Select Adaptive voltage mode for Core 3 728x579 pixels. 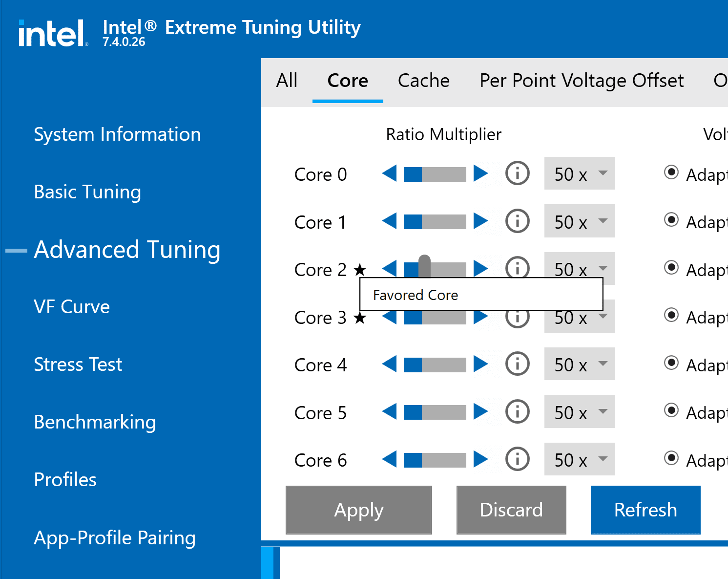pos(671,315)
